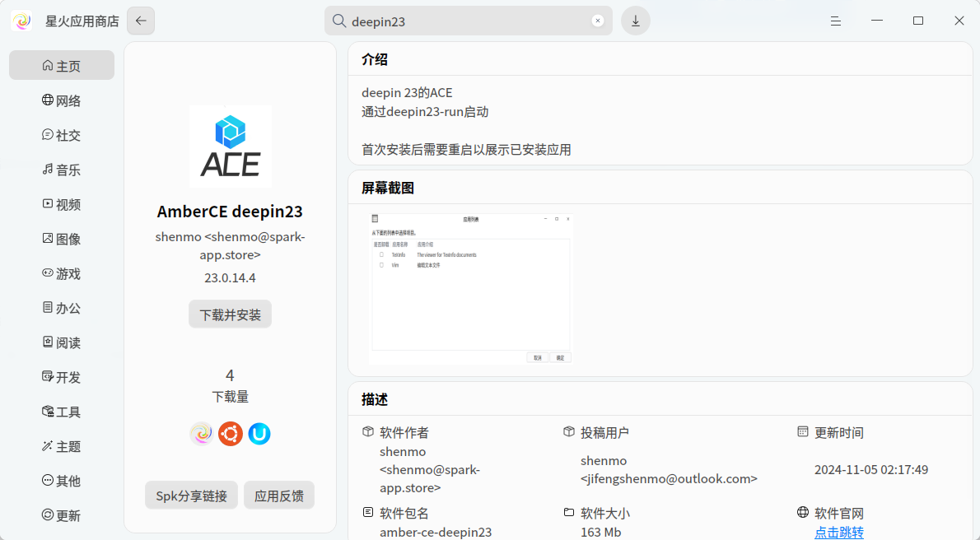Click the update time 2024-11-05 02:17:49

(871, 469)
